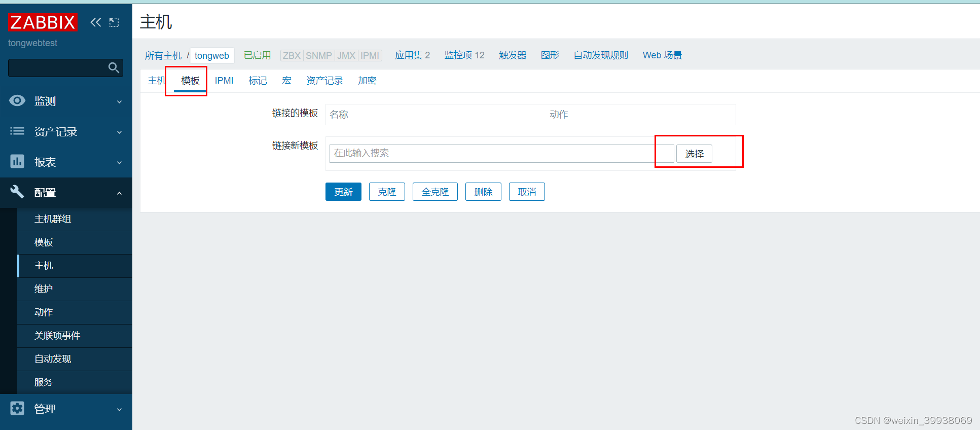The width and height of the screenshot is (980, 430).
Task: Switch to the 主机 tab
Action: pos(157,81)
